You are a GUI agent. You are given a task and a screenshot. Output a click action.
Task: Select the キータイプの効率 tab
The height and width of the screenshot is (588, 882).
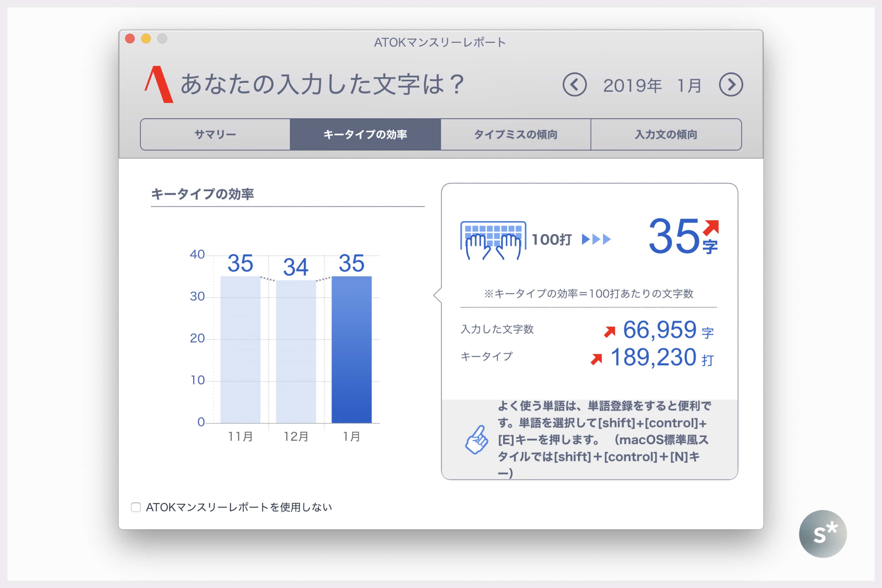point(365,134)
